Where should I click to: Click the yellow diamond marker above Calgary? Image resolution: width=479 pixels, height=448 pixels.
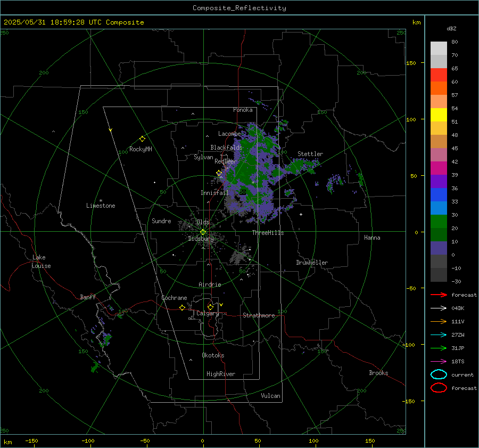click(x=210, y=307)
